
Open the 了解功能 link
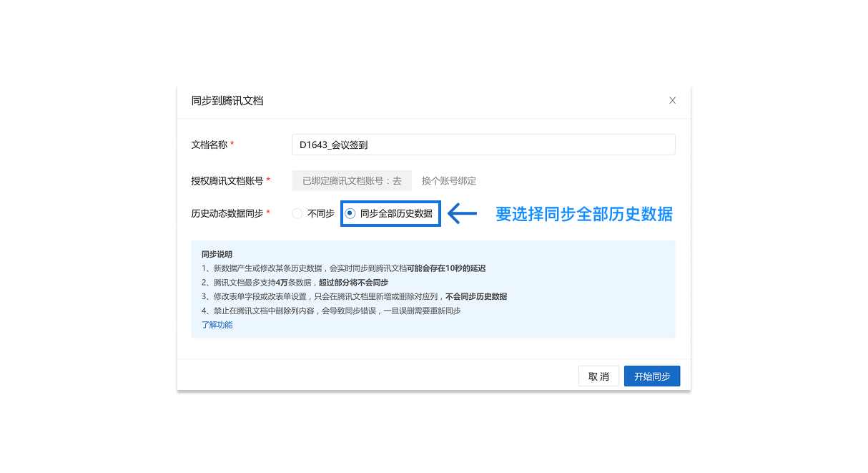217,325
